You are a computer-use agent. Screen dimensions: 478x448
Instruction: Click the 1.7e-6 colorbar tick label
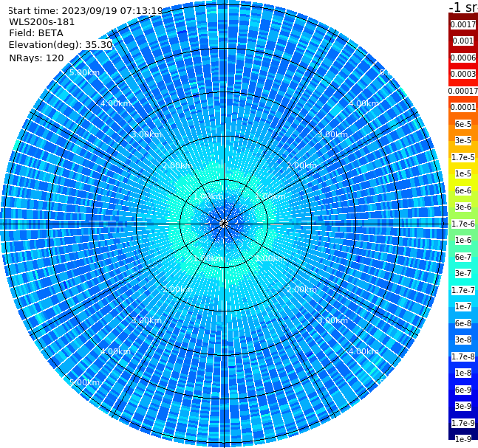463,224
